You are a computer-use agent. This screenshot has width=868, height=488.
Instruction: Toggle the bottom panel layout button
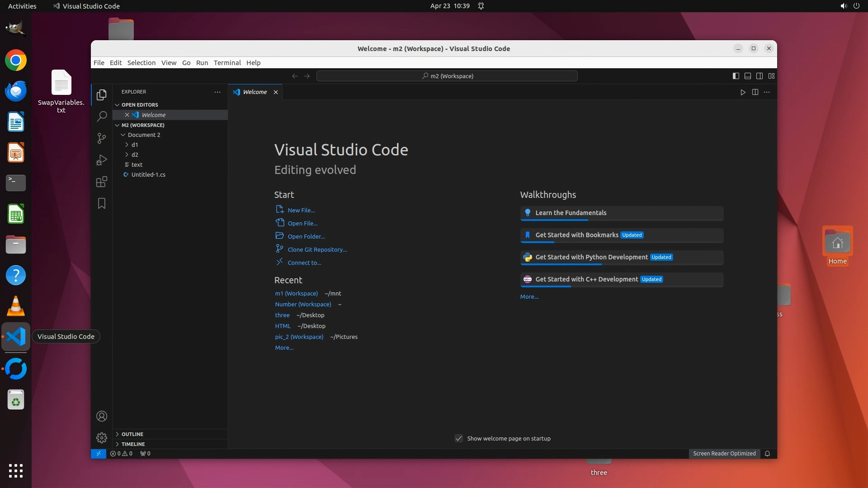pyautogui.click(x=748, y=76)
